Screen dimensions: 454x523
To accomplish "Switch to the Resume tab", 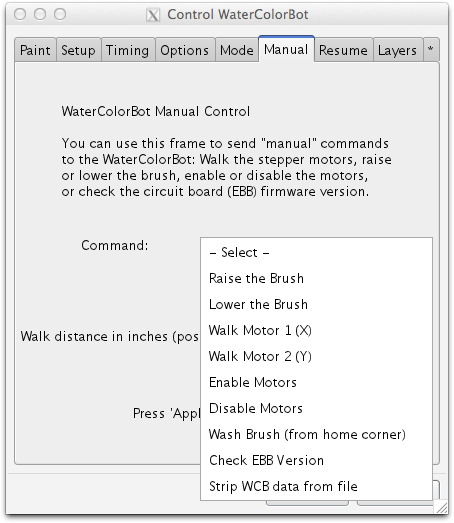I will (343, 50).
